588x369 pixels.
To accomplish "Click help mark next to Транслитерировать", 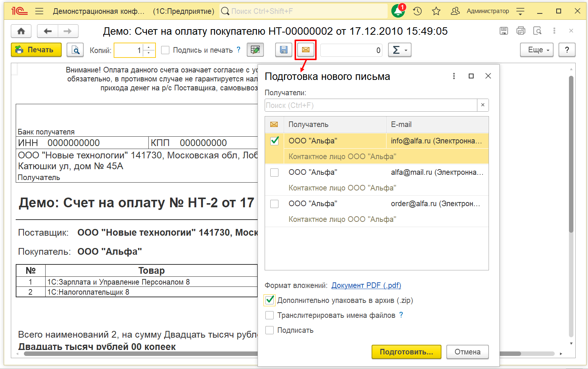I will tap(401, 315).
